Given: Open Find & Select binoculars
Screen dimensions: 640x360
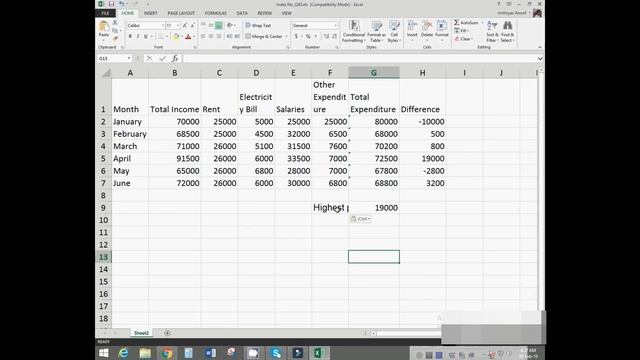Looking at the screenshot, I should tap(507, 31).
